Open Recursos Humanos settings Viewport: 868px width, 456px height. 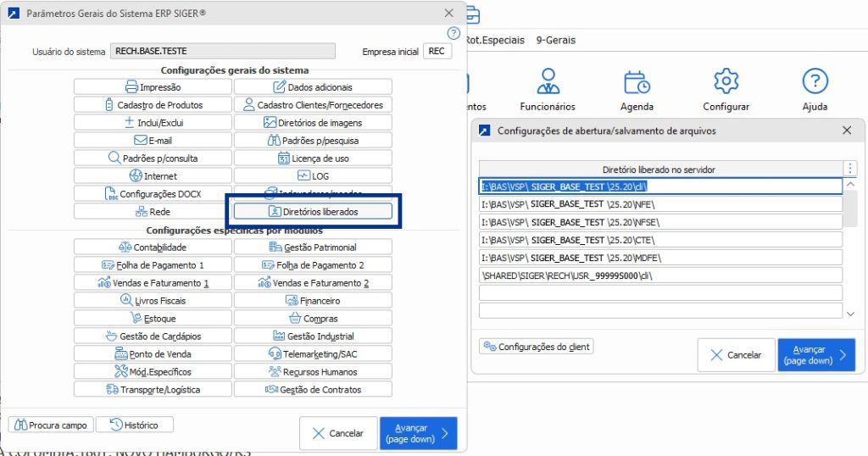(x=313, y=371)
